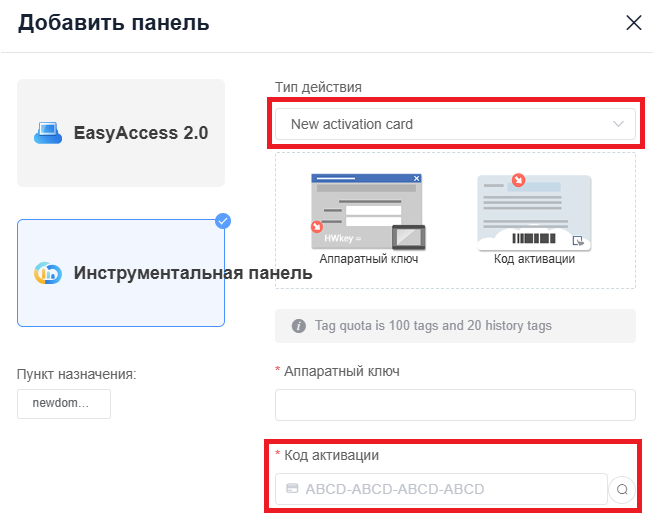Click the Код активации caption under image
659x515 pixels.
[534, 259]
